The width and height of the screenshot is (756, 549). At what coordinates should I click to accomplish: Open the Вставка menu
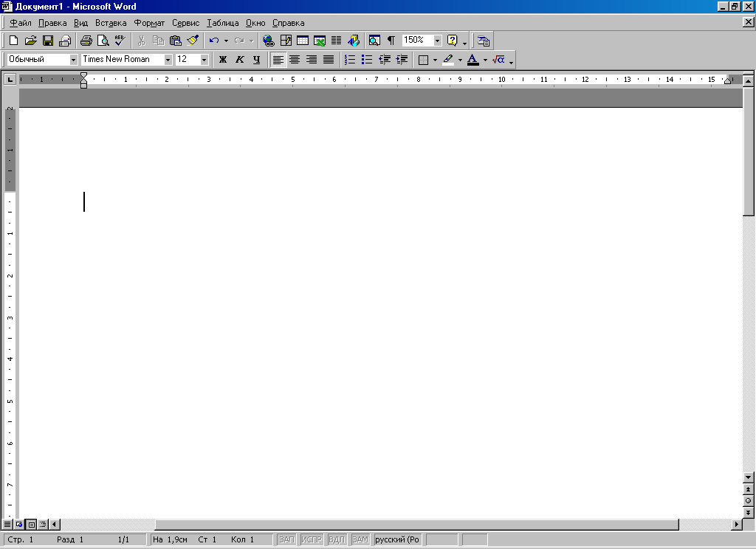(111, 23)
